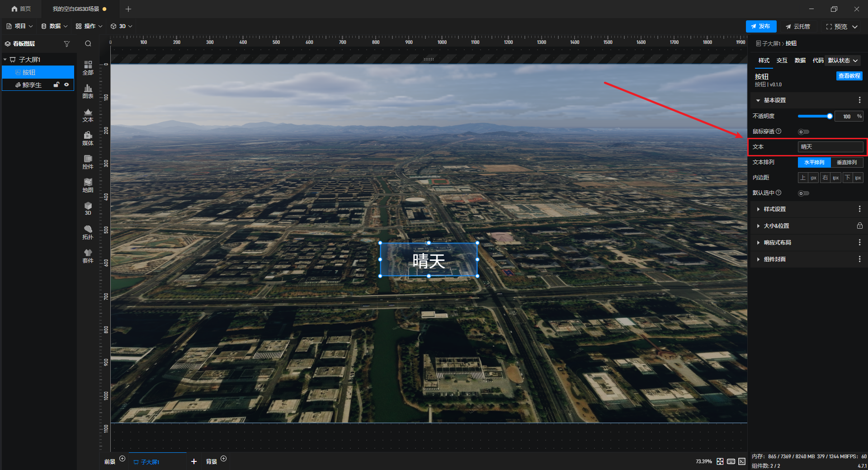Go to 首页 home tab

coord(21,9)
